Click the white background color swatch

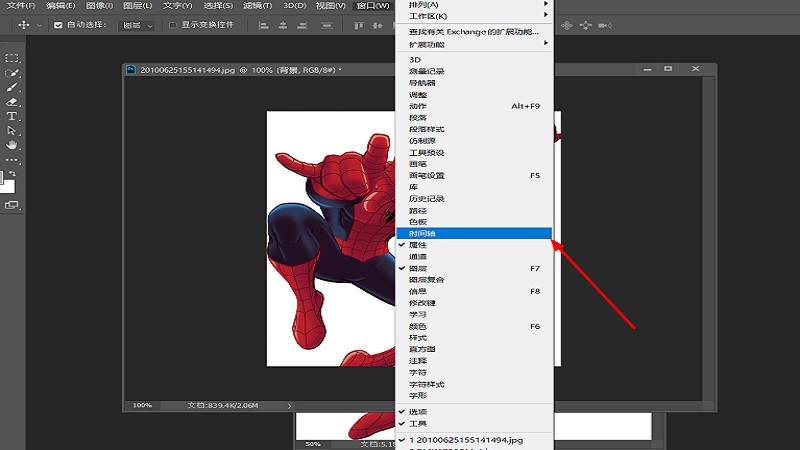(8, 187)
